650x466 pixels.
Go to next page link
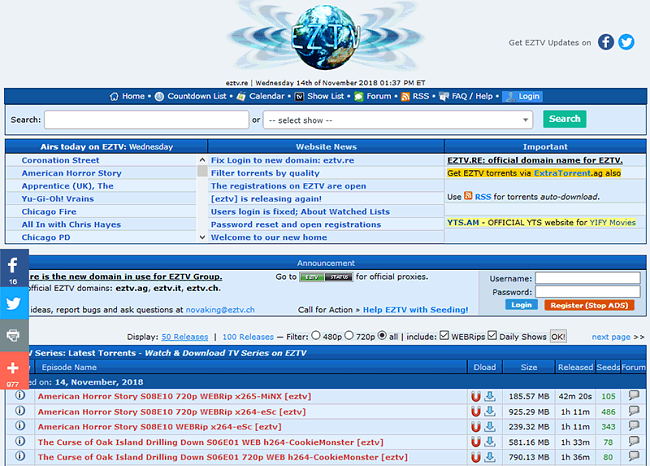[611, 337]
